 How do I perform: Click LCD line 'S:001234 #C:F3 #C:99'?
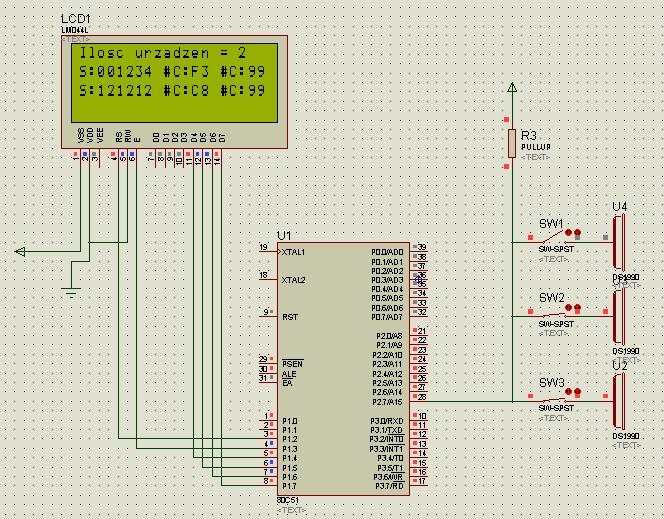[x=172, y=72]
